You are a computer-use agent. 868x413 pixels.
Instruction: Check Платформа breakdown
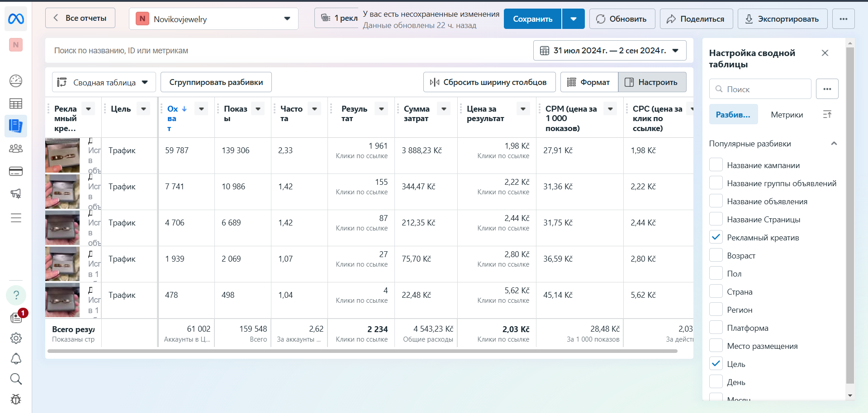716,327
